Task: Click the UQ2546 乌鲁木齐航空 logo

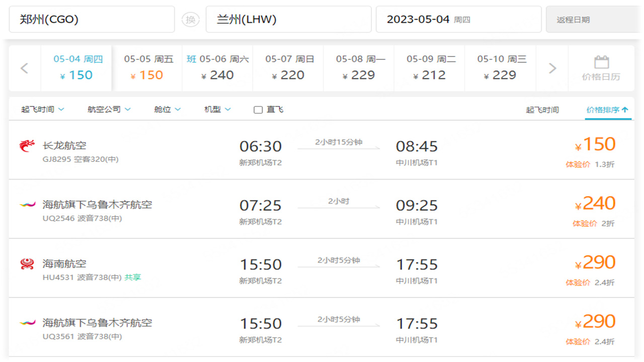Action: [x=27, y=205]
